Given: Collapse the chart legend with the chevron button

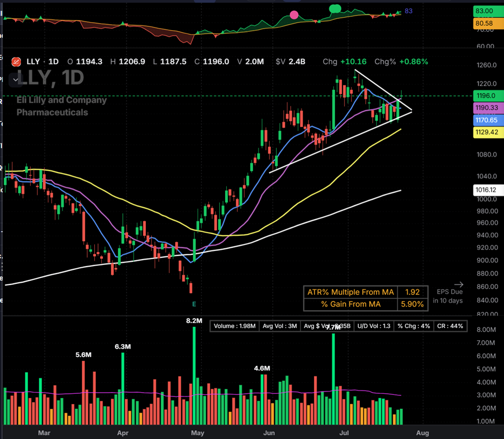Looking at the screenshot, I should [16, 79].
